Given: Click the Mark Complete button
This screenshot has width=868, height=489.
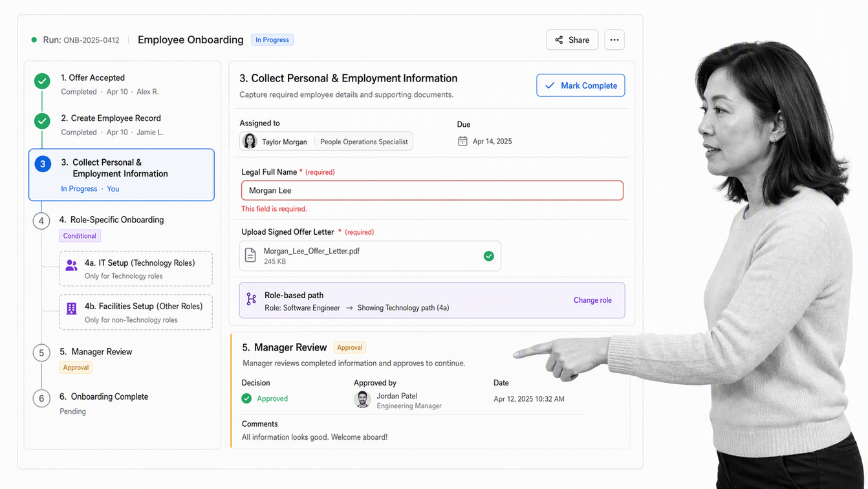Looking at the screenshot, I should 580,85.
